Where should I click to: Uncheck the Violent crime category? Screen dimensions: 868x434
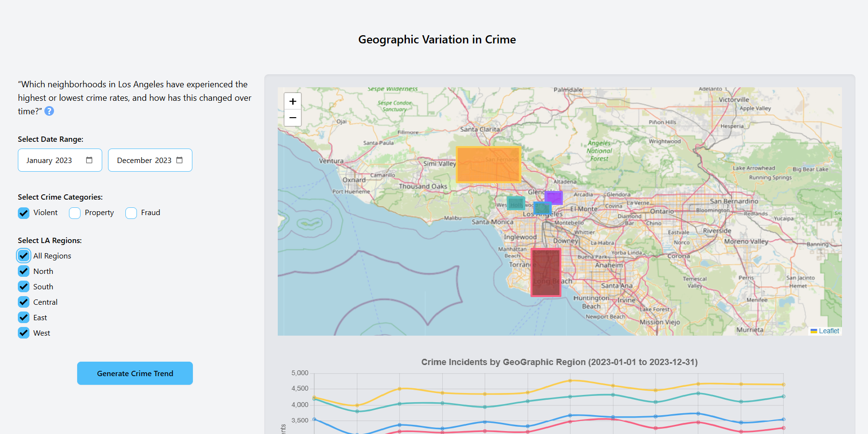24,213
